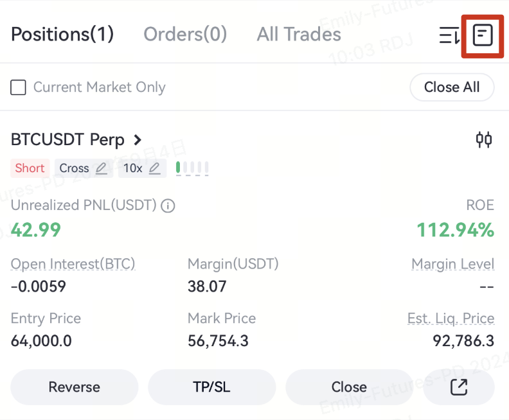Image resolution: width=509 pixels, height=420 pixels.
Task: Click the Margin Level label
Action: click(452, 264)
